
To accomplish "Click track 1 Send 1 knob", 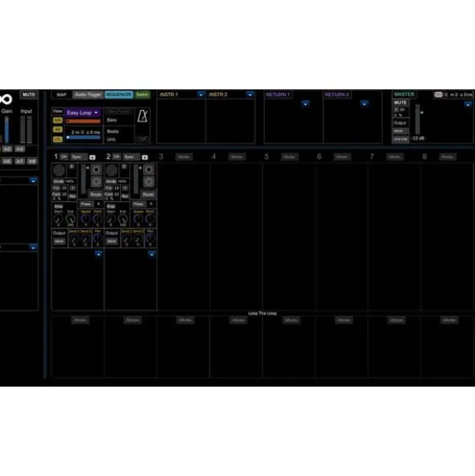I will pos(74,239).
